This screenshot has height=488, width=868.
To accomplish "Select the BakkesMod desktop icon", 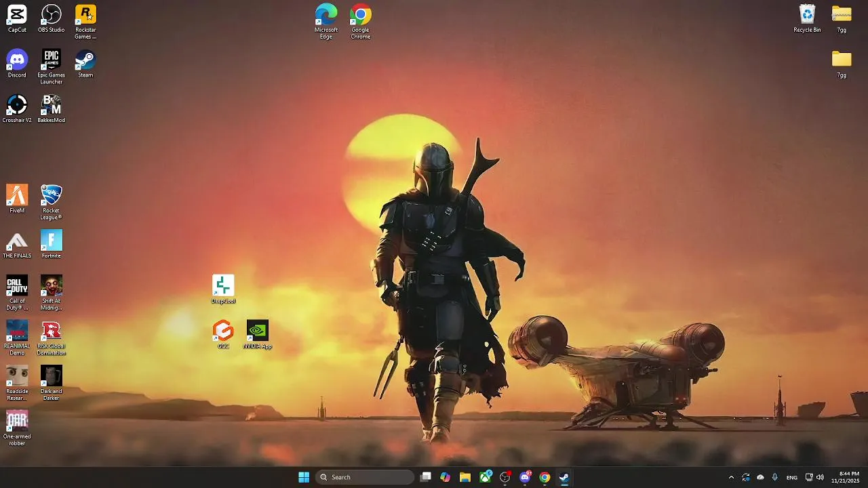I will point(52,109).
